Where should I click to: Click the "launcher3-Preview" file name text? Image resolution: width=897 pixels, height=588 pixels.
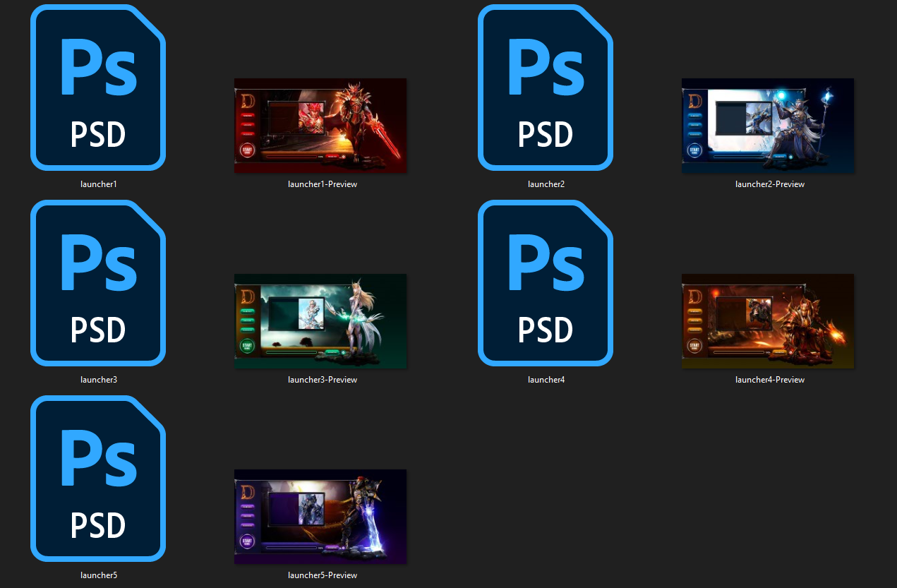point(323,380)
